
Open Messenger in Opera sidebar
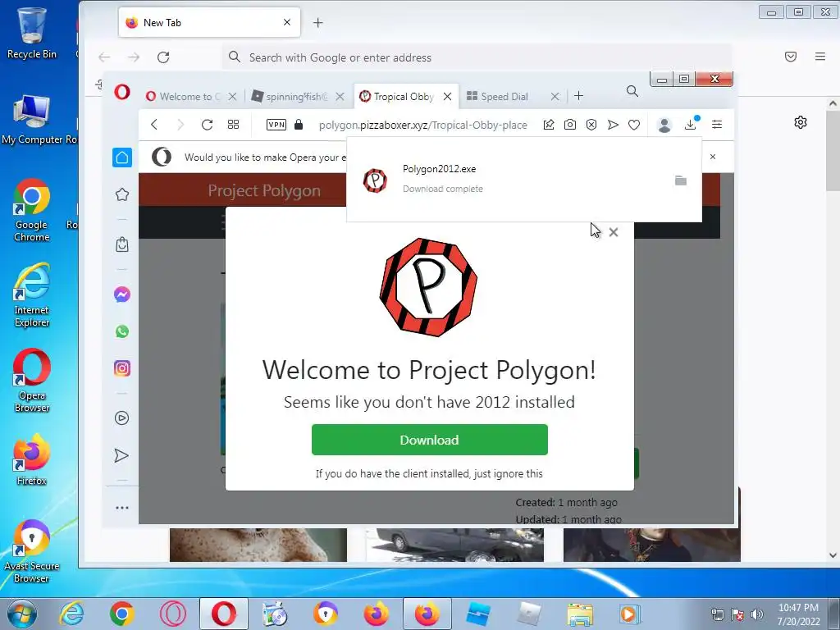[x=122, y=294]
